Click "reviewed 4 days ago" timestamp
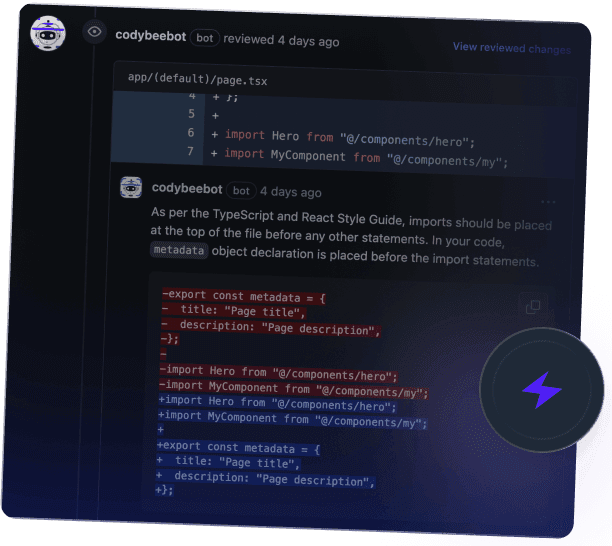612x546 pixels. click(x=281, y=41)
